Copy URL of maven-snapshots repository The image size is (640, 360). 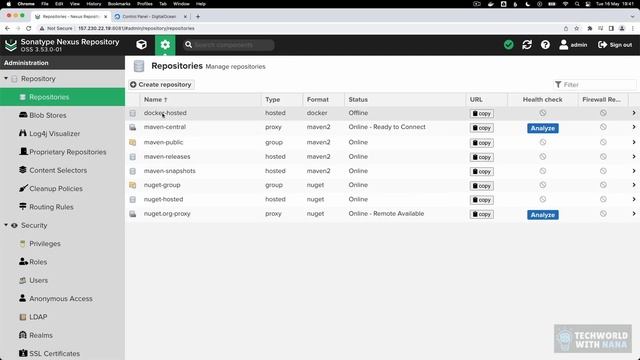pos(482,171)
